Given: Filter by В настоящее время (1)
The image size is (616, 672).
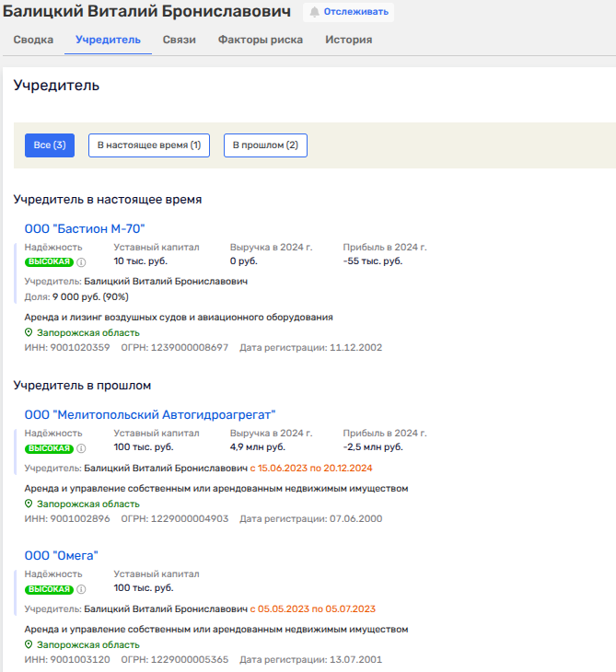Looking at the screenshot, I should coord(149,145).
